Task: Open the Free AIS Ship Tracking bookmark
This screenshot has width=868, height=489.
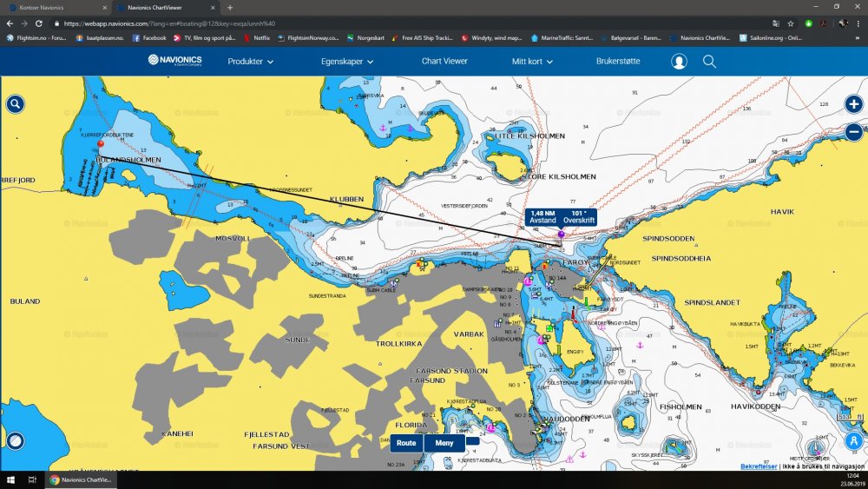Action: (422, 38)
